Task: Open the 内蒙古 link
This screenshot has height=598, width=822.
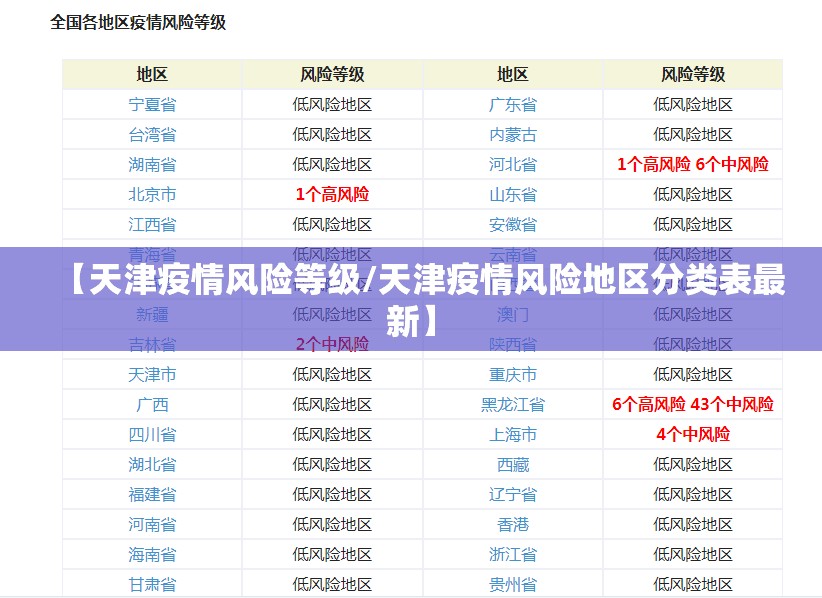Action: pyautogui.click(x=513, y=134)
